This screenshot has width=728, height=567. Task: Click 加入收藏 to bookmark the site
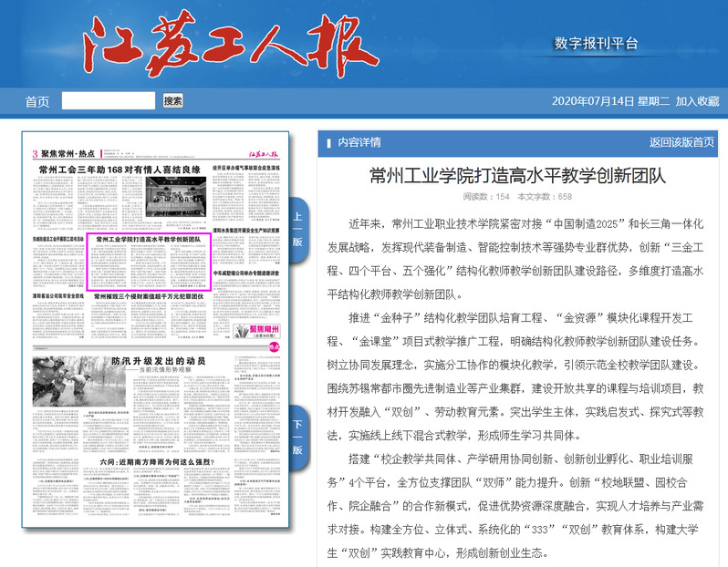coord(697,101)
